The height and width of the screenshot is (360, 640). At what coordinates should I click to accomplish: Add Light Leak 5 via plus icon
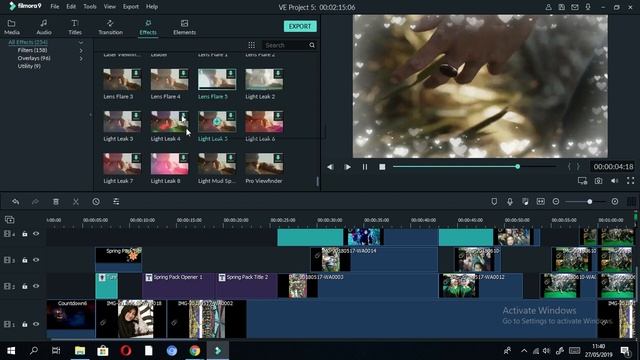[x=217, y=122]
